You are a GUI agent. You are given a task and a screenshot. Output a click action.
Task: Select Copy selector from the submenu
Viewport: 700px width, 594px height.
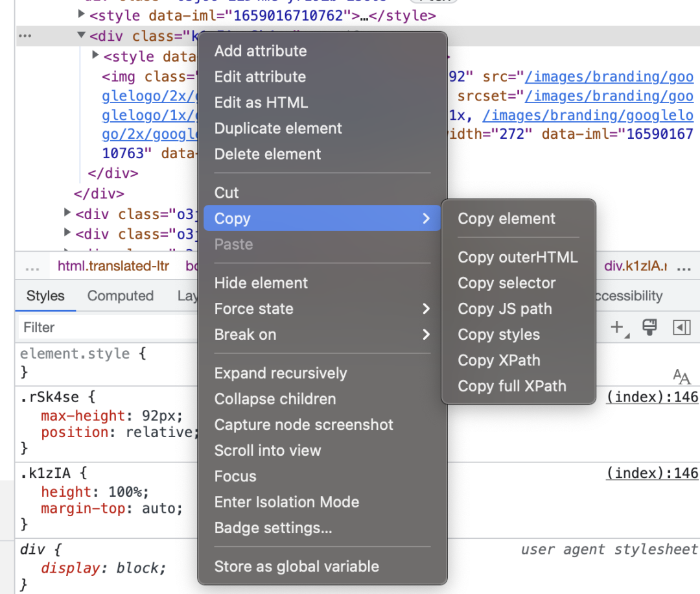pyautogui.click(x=506, y=283)
